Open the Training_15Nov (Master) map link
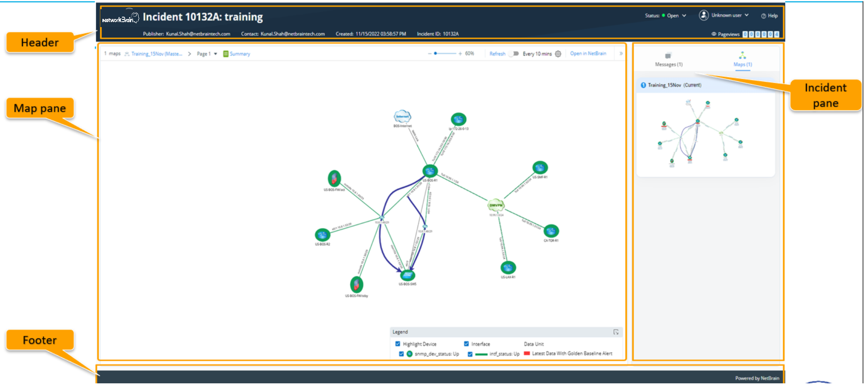 [157, 54]
